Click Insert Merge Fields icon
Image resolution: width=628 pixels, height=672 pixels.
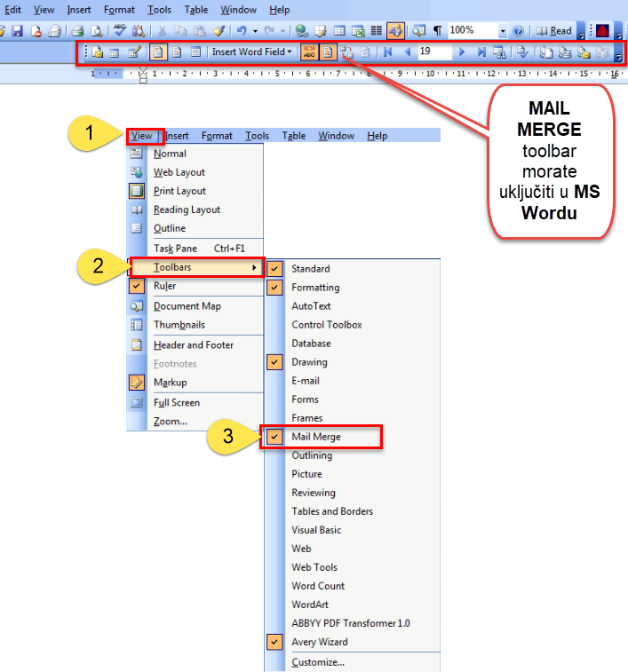click(x=195, y=52)
